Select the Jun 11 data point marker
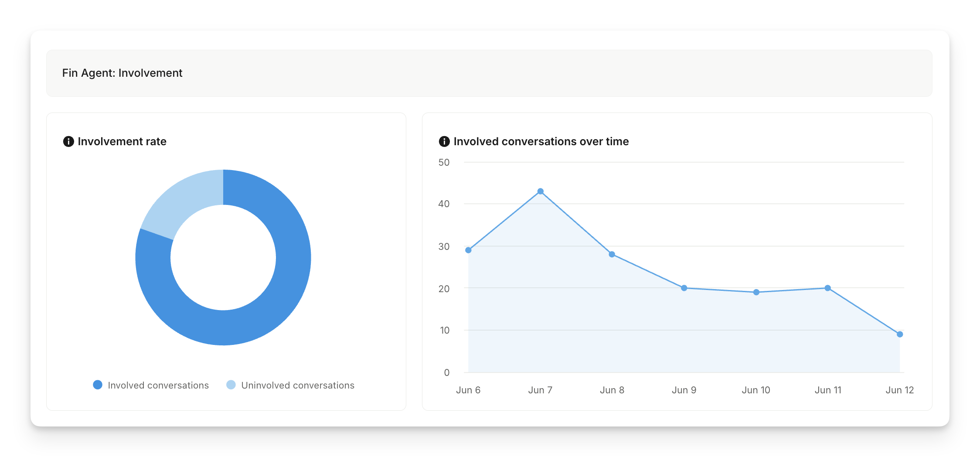This screenshot has height=457, width=980. pos(828,288)
